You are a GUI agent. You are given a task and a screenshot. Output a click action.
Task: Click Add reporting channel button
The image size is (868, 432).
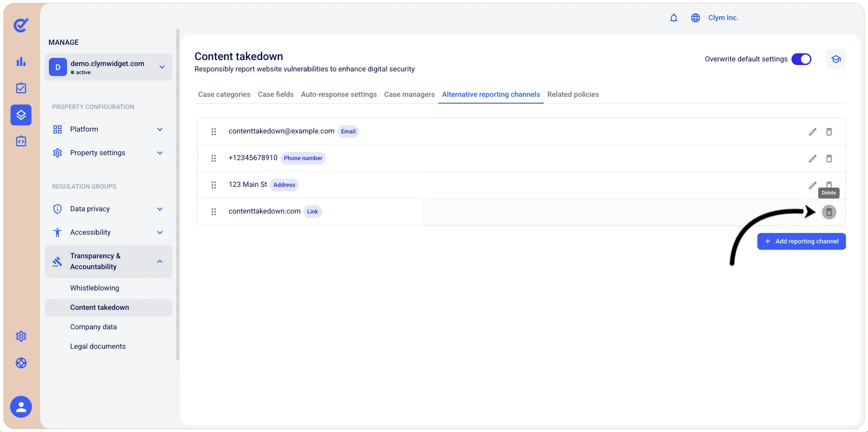coord(801,242)
